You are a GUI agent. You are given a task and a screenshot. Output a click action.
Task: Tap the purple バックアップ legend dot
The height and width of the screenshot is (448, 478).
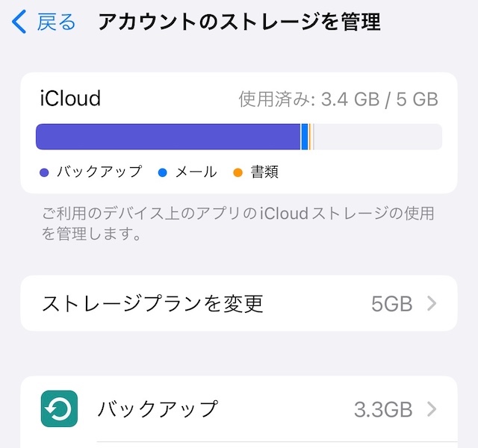[43, 172]
